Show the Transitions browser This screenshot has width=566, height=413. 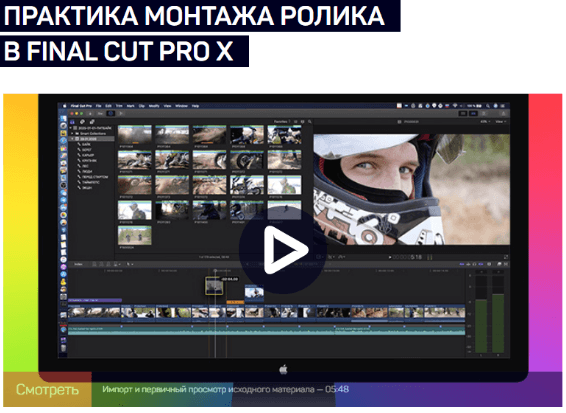[x=506, y=264]
